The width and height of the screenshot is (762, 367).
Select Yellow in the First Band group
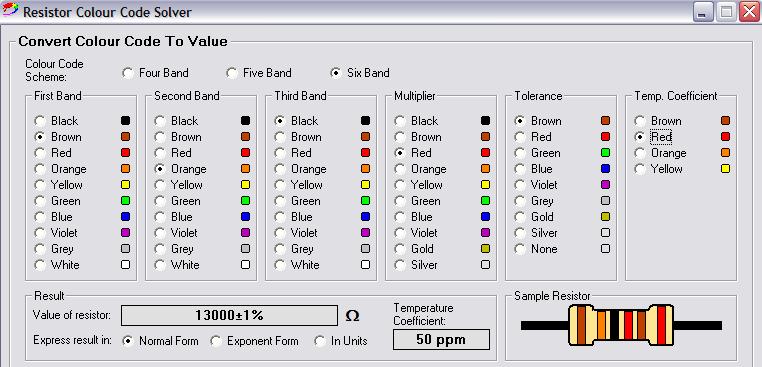point(59,185)
